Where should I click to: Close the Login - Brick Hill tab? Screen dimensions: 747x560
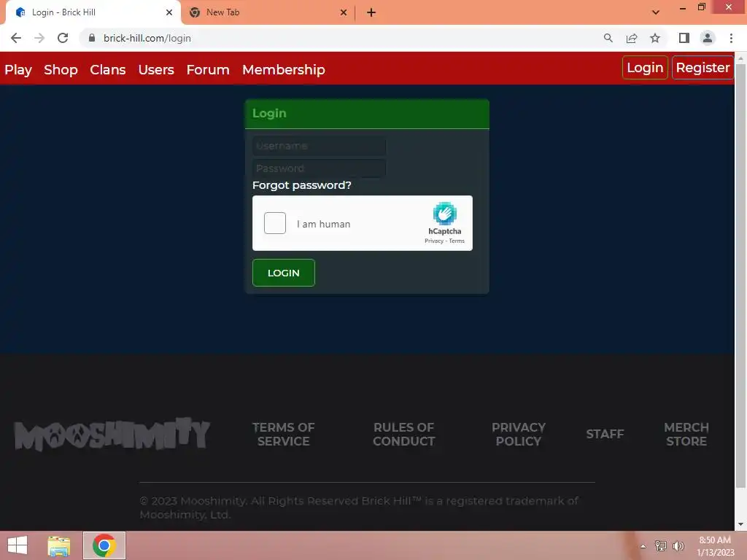click(169, 12)
